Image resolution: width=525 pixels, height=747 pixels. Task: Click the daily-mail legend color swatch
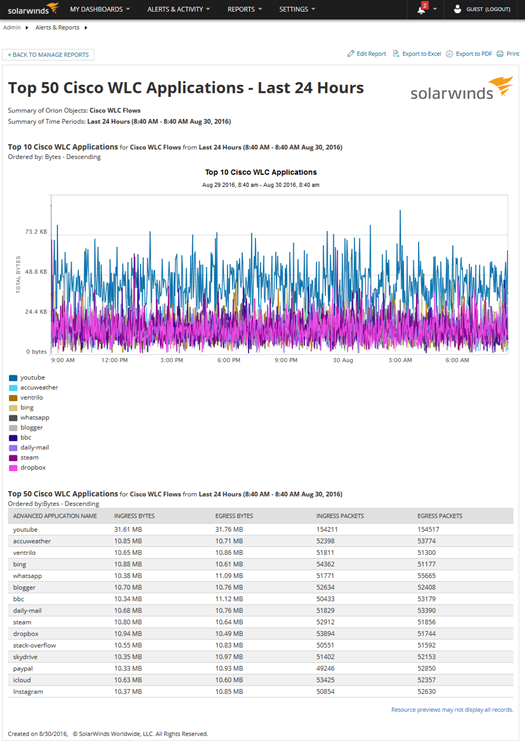coord(13,448)
